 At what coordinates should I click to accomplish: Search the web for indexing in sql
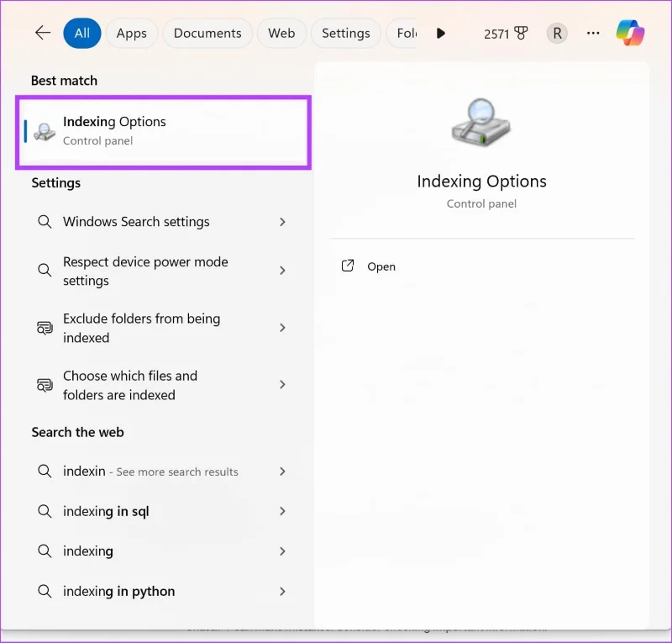click(163, 511)
